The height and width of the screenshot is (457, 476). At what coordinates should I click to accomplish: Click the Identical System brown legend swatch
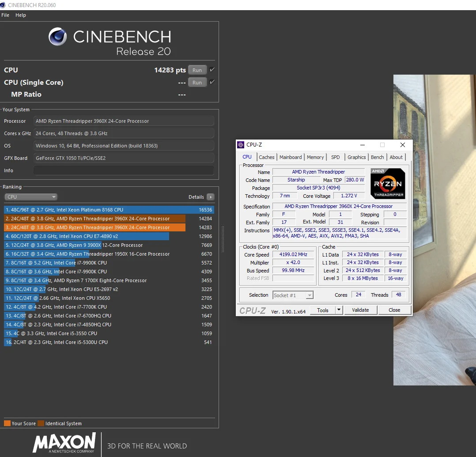coord(41,423)
